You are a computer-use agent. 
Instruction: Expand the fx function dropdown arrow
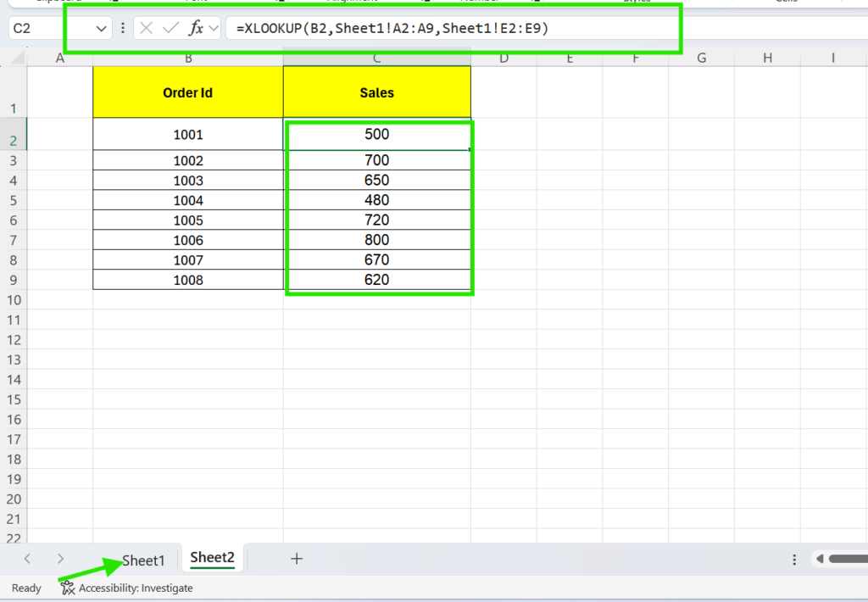tap(214, 28)
